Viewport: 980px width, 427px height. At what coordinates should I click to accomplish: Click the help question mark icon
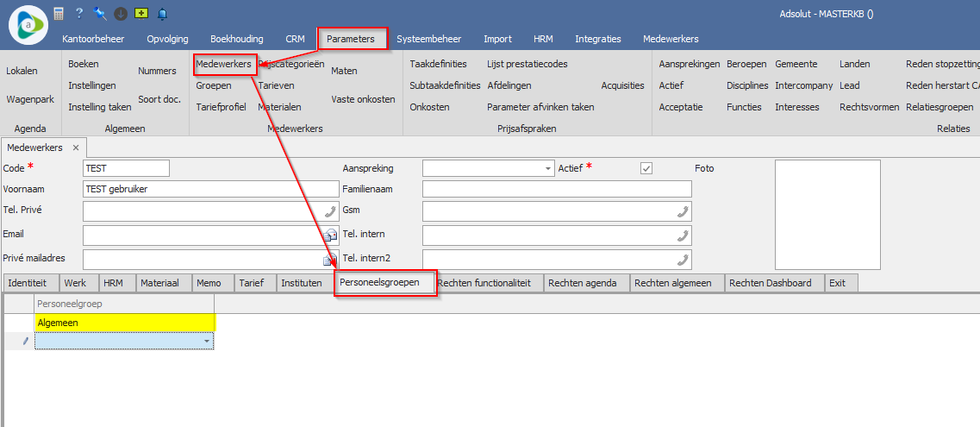pos(79,13)
